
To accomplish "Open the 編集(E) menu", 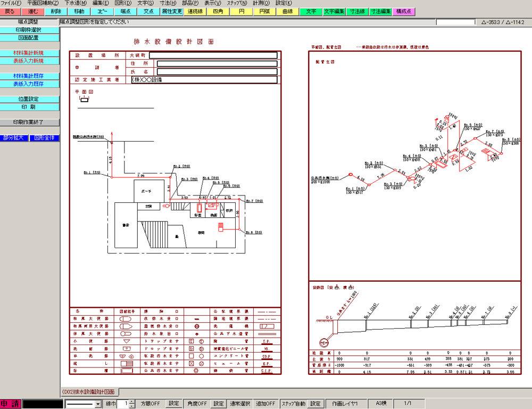I will point(101,3).
